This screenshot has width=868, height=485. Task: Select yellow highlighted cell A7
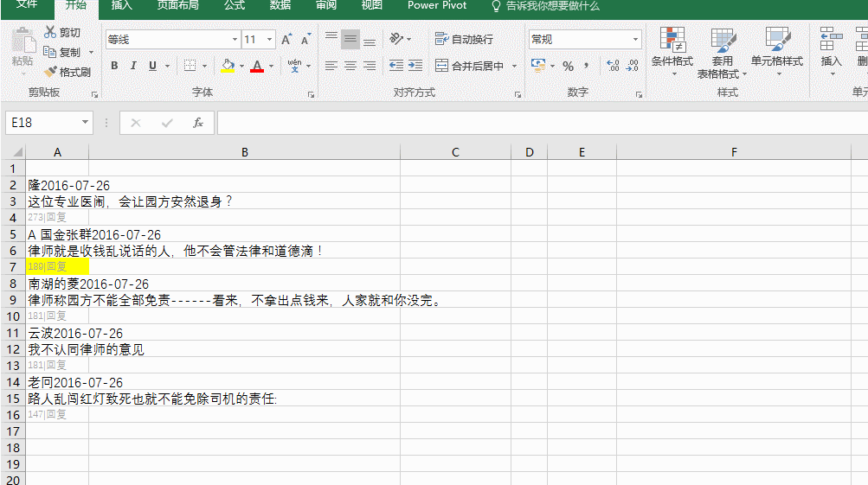57,266
